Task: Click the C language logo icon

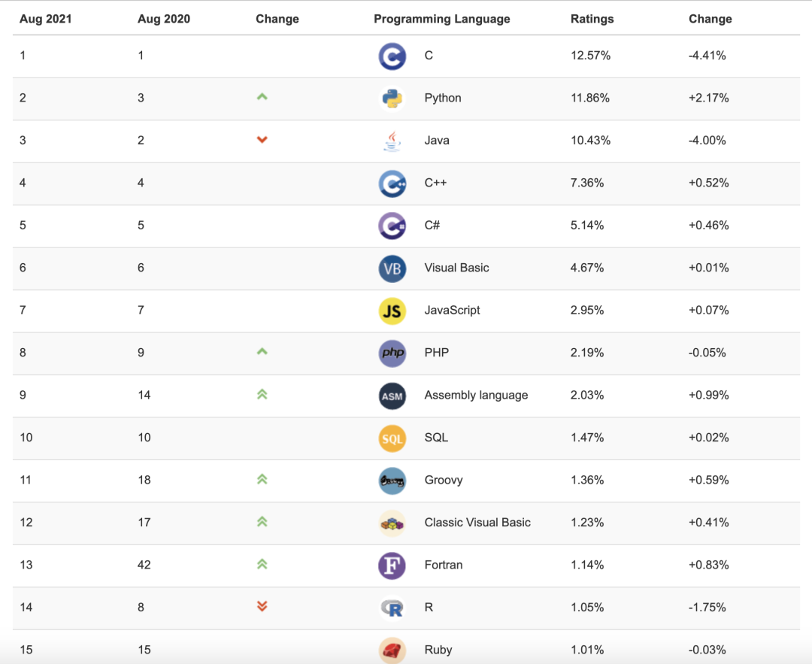Action: (x=392, y=56)
